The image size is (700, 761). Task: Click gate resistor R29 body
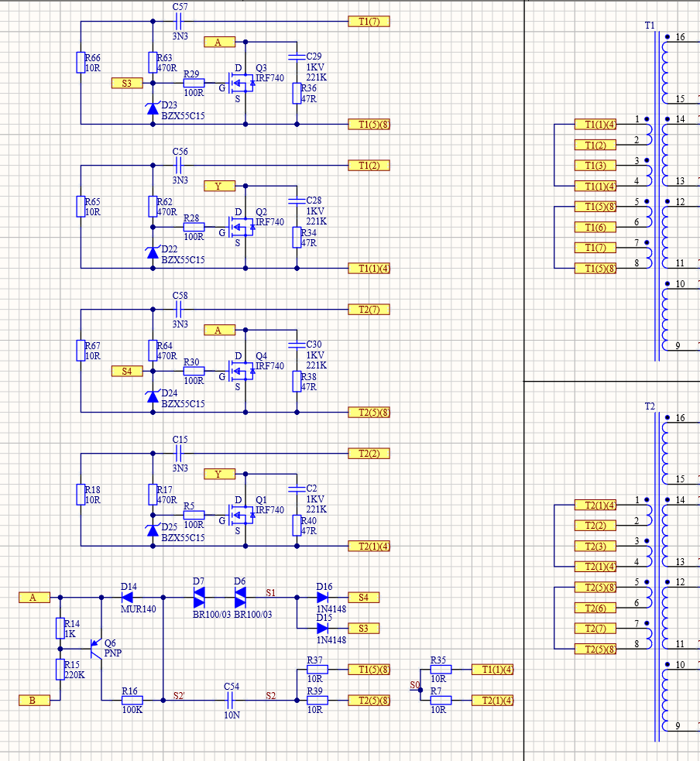coord(194,83)
